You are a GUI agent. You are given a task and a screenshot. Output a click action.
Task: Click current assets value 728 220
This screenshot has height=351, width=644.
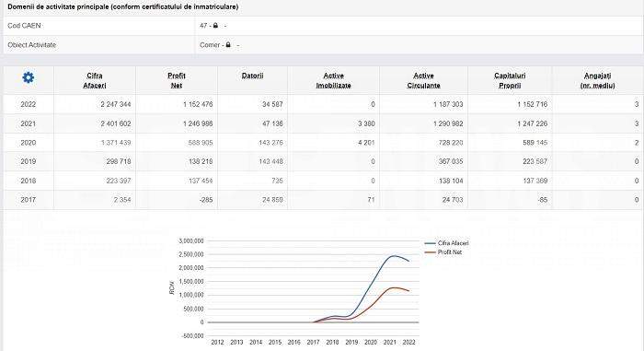451,143
